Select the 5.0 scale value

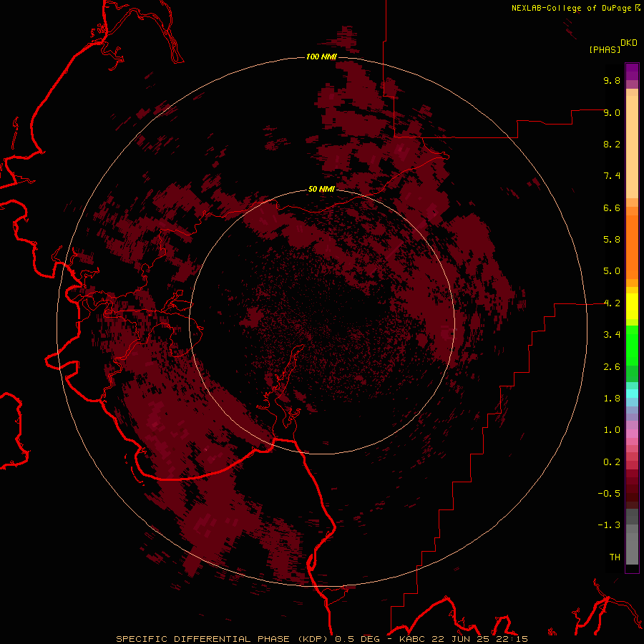[612, 271]
